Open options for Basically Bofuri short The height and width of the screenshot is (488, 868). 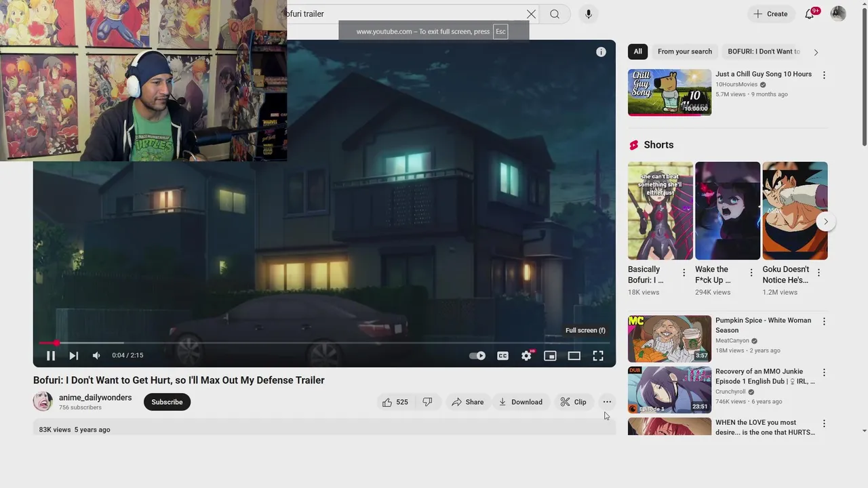(x=684, y=272)
